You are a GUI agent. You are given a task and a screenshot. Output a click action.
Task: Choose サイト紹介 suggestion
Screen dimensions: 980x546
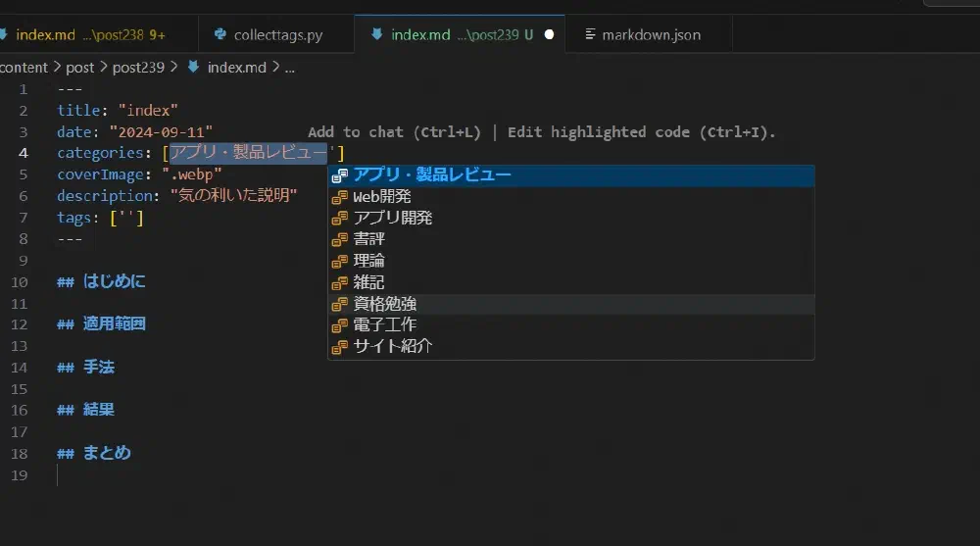[x=571, y=346]
